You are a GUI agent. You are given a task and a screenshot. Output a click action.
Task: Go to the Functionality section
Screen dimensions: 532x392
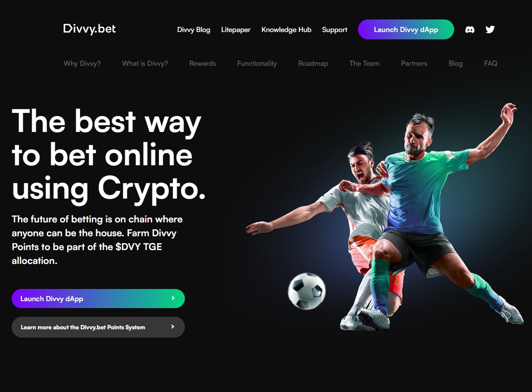click(257, 63)
